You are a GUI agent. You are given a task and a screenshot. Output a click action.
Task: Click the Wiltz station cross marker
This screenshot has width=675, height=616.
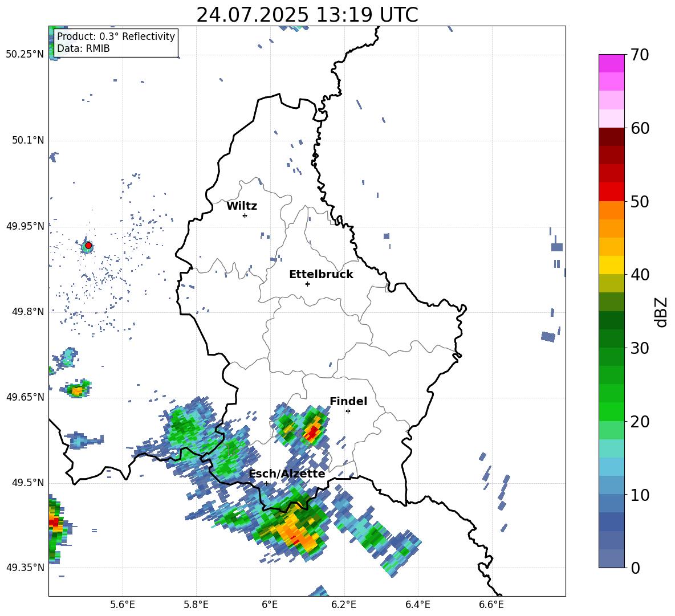[245, 215]
